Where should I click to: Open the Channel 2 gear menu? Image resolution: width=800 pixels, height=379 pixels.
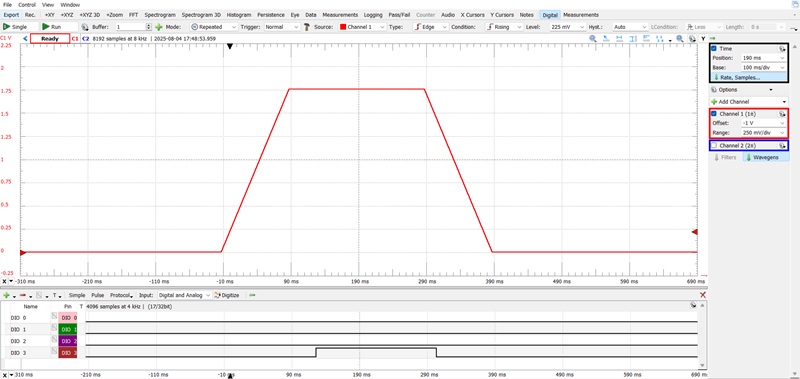(781, 146)
